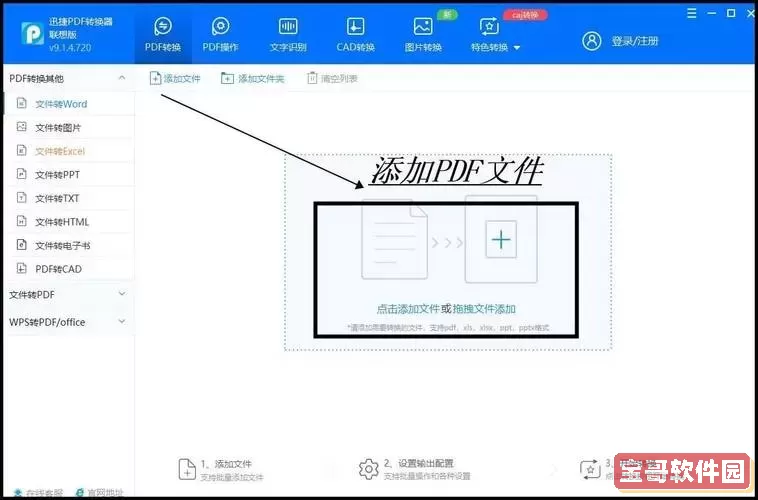This screenshot has width=758, height=500.
Task: Select 文件转Word in sidebar
Action: (x=61, y=104)
